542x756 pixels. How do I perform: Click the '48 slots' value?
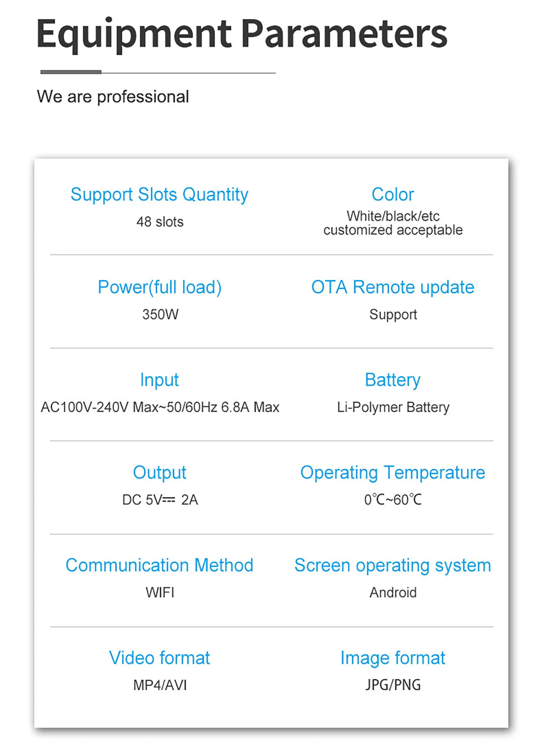(x=160, y=222)
